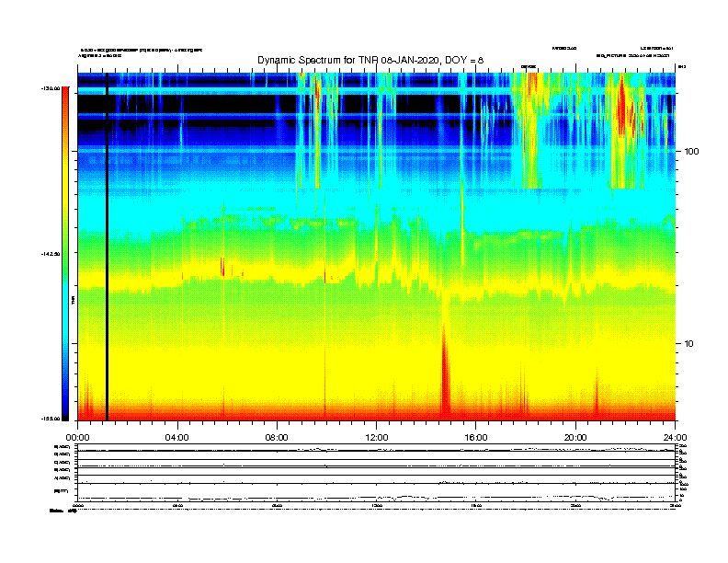Click the "-155.00" color scale label
Viewport: 728px width, 563px height.
[x=51, y=419]
